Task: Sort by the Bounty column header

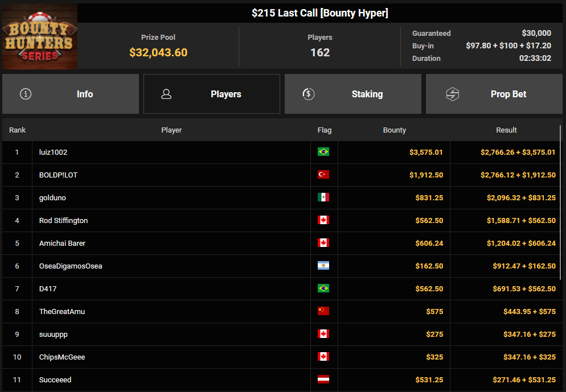Action: point(394,130)
